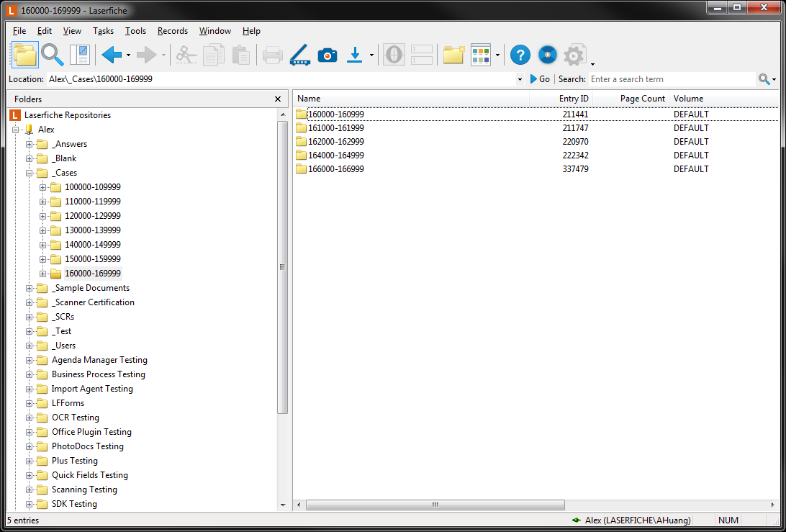Click the quick search magnifier beside search box
The image size is (786, 532).
764,79
